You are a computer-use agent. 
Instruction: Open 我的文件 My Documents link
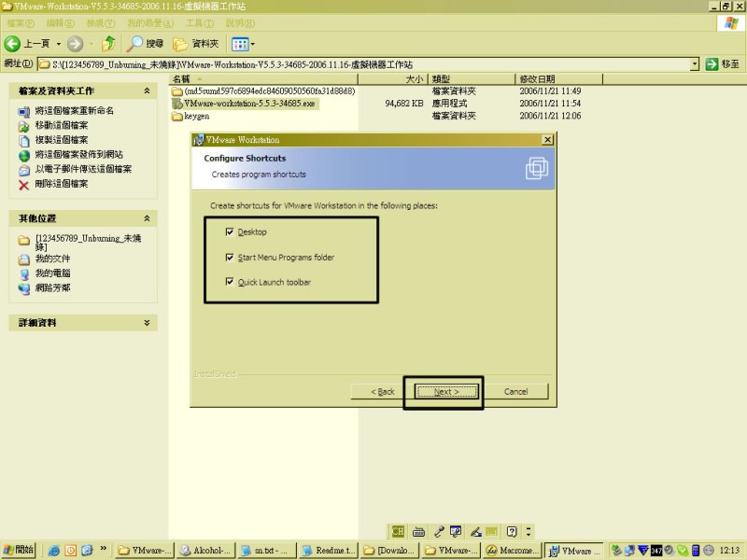[x=52, y=259]
